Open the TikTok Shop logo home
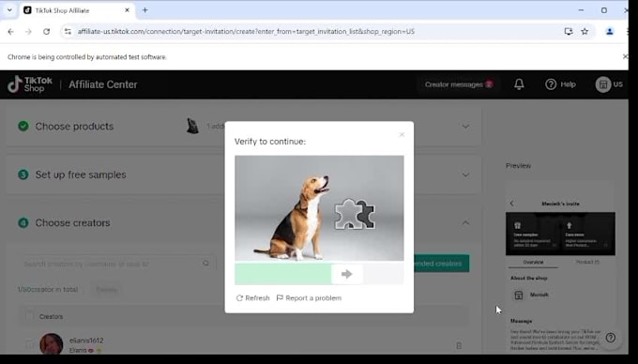The width and height of the screenshot is (638, 364). coord(30,84)
